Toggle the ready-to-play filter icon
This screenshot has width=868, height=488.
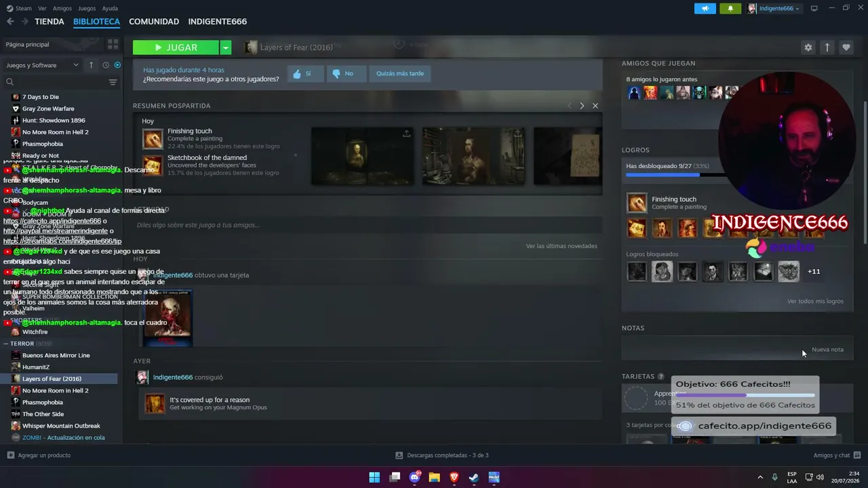[117, 65]
